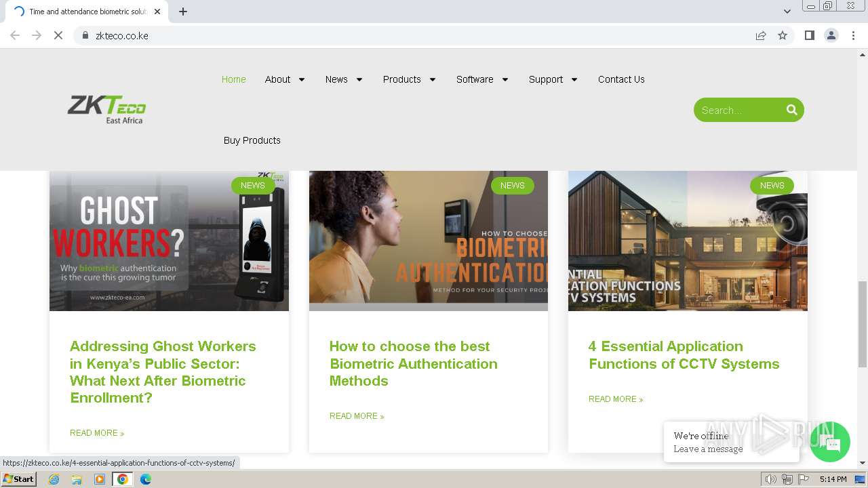The width and height of the screenshot is (868, 488).
Task: Read more on CCTV Systems article
Action: point(616,399)
